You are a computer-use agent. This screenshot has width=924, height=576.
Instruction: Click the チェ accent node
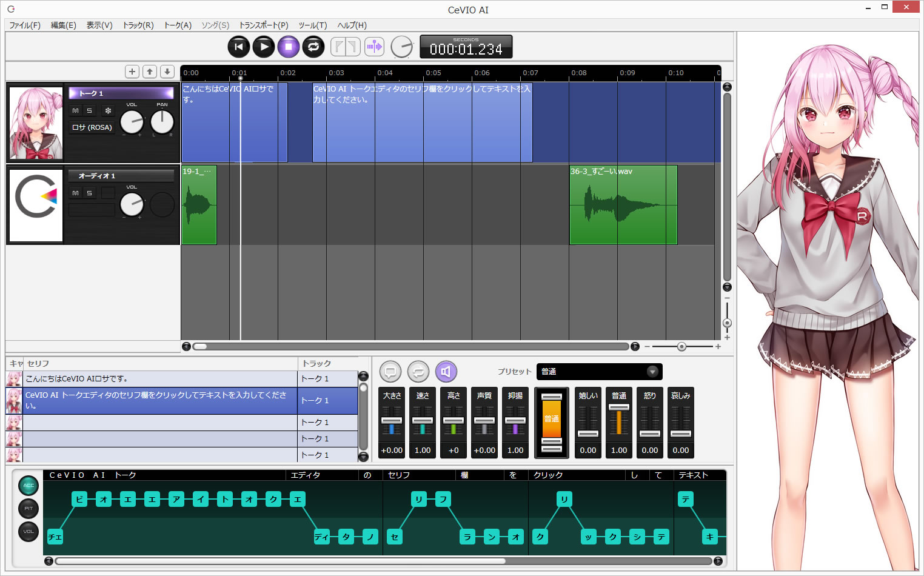[x=55, y=537]
